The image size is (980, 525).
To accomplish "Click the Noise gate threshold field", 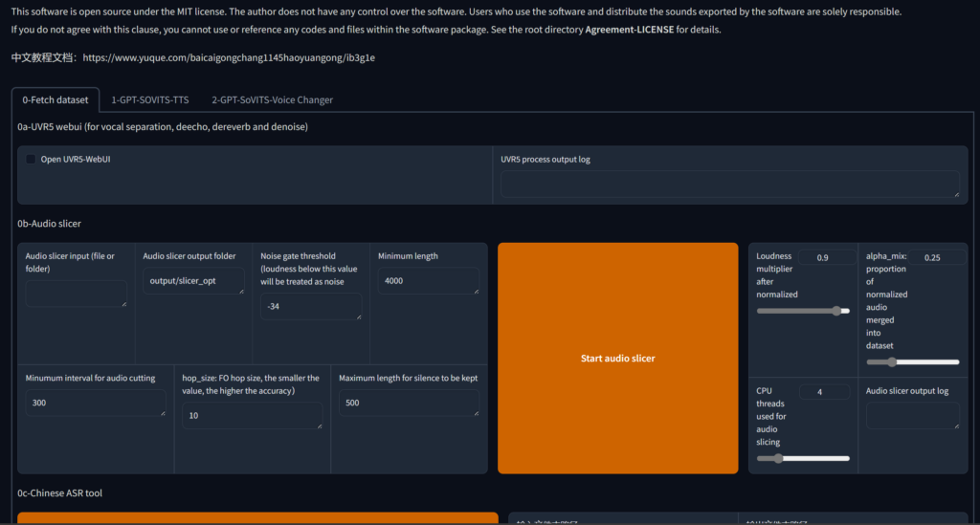I will (x=311, y=306).
